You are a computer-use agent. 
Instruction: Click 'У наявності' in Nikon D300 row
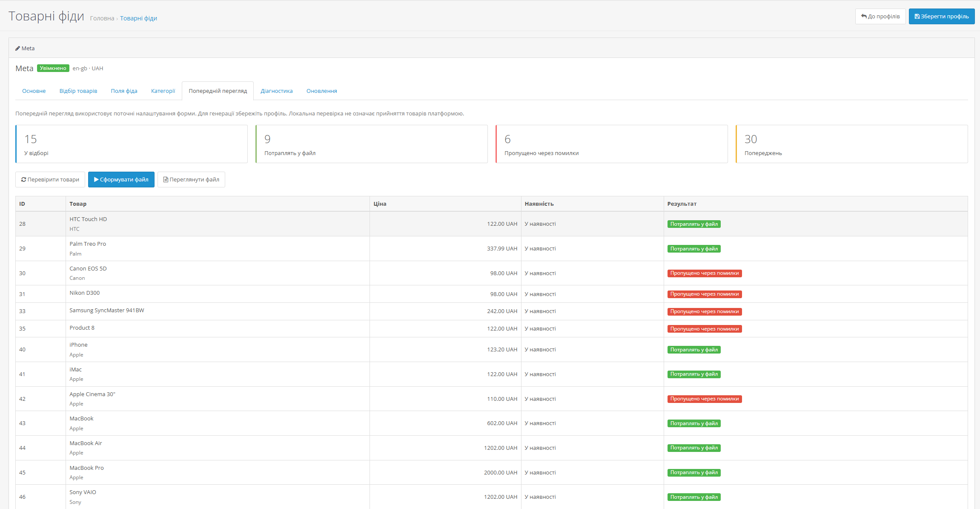[x=540, y=294]
